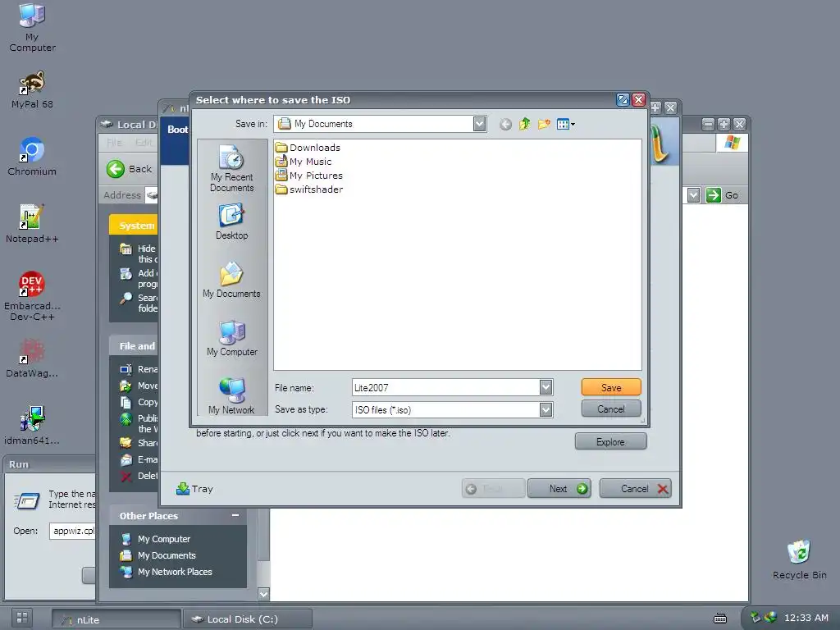Launch Notepad++ from desktop
This screenshot has width=840, height=630.
[x=32, y=224]
